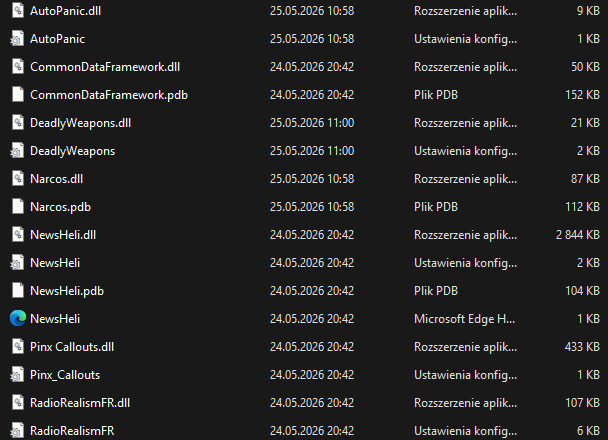Select the RadioRealismFR.dll file icon
The width and height of the screenshot is (608, 440).
(17, 403)
